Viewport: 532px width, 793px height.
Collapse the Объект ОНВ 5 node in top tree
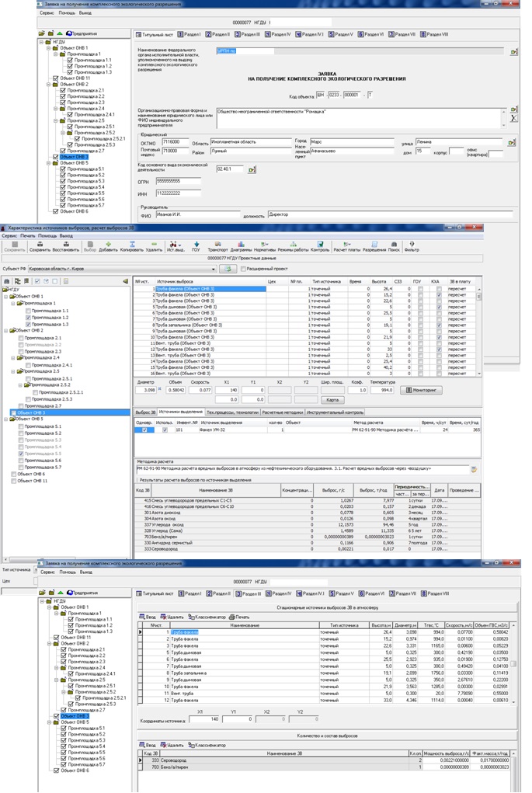(x=47, y=163)
